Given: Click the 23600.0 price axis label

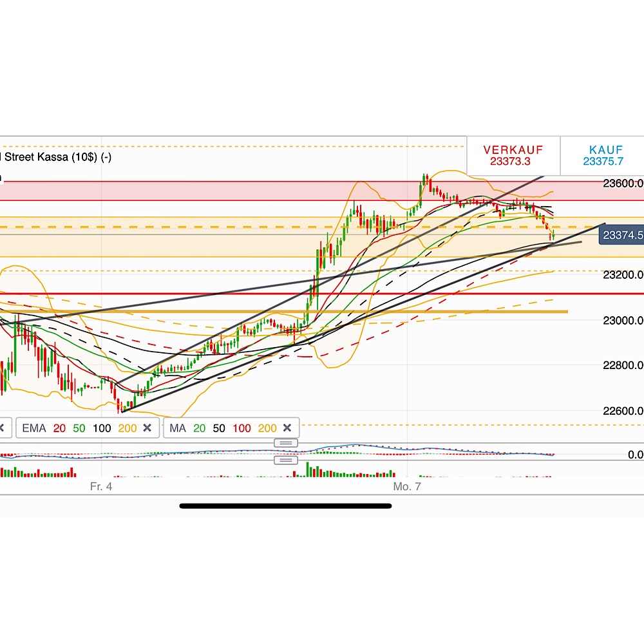Looking at the screenshot, I should tap(622, 184).
